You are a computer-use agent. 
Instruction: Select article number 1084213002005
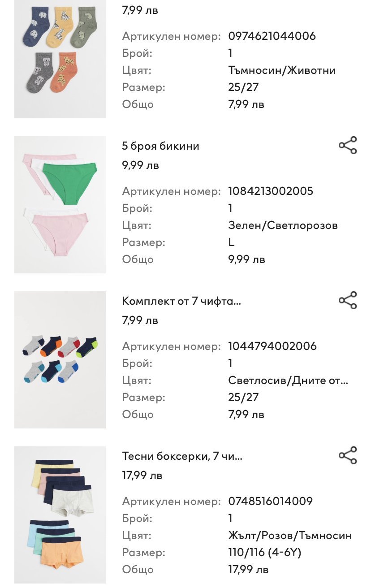point(271,191)
